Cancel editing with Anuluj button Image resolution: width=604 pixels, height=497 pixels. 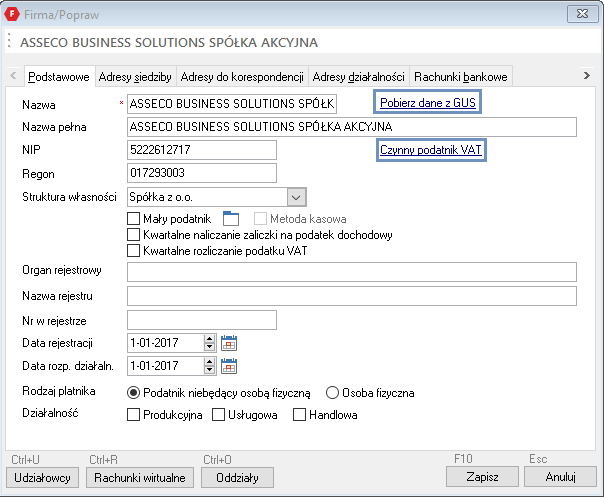coord(560,477)
